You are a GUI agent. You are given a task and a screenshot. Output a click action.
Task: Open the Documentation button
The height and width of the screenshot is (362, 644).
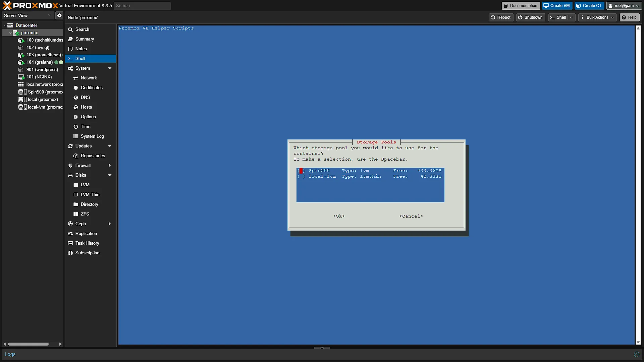point(521,6)
